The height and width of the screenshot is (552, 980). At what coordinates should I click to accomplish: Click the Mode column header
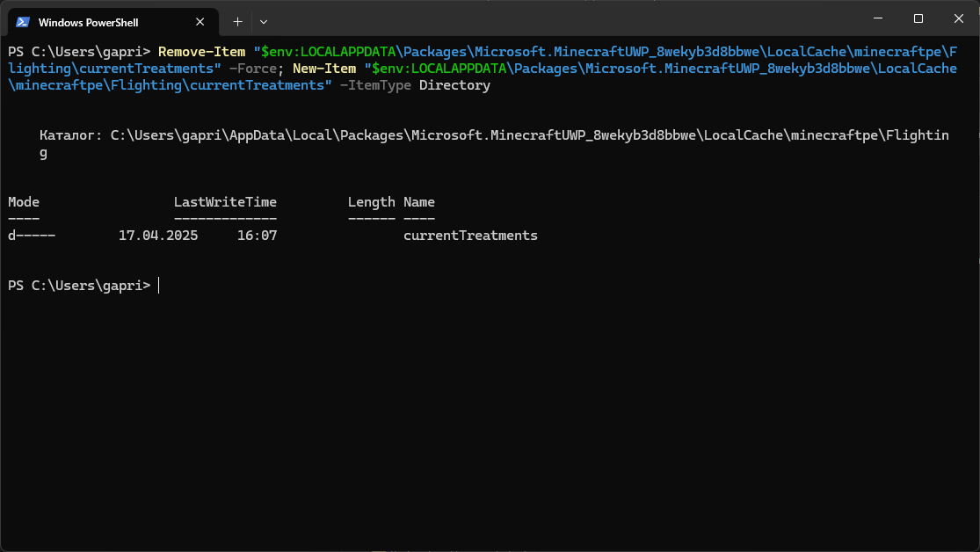24,202
